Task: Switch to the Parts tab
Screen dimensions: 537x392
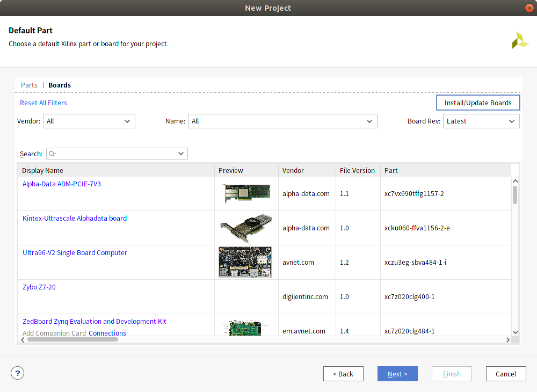Action: click(29, 85)
